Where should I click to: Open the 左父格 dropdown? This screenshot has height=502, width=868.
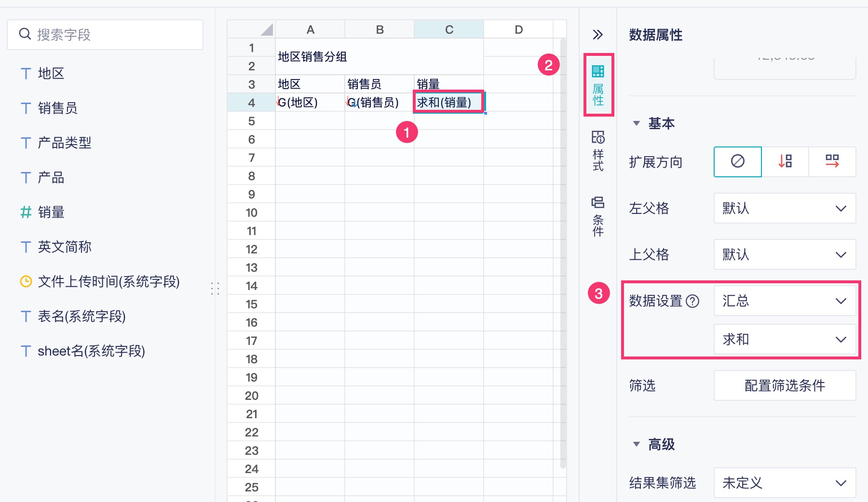point(785,208)
